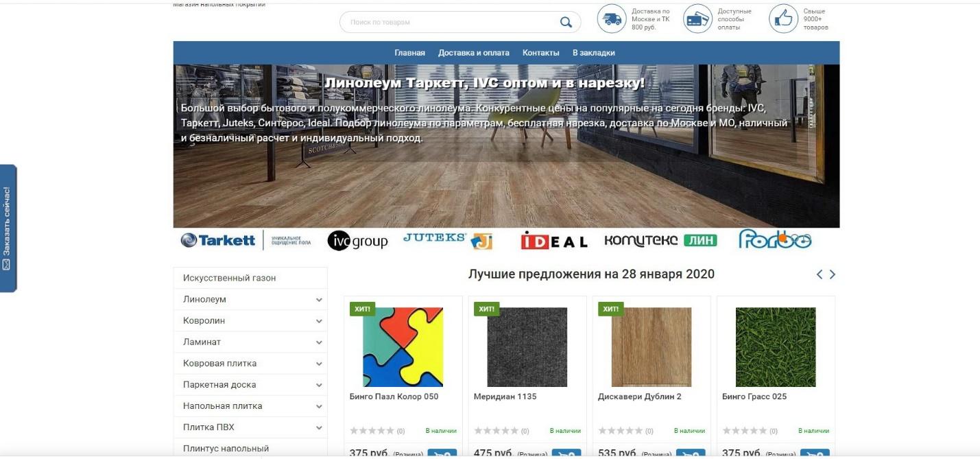Click the Заказать сейчас side tab

point(8,228)
